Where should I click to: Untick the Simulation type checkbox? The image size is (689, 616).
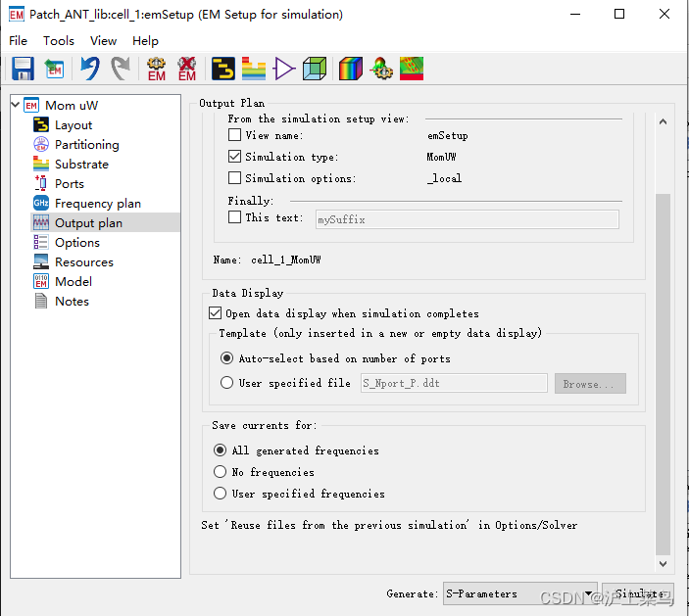234,157
